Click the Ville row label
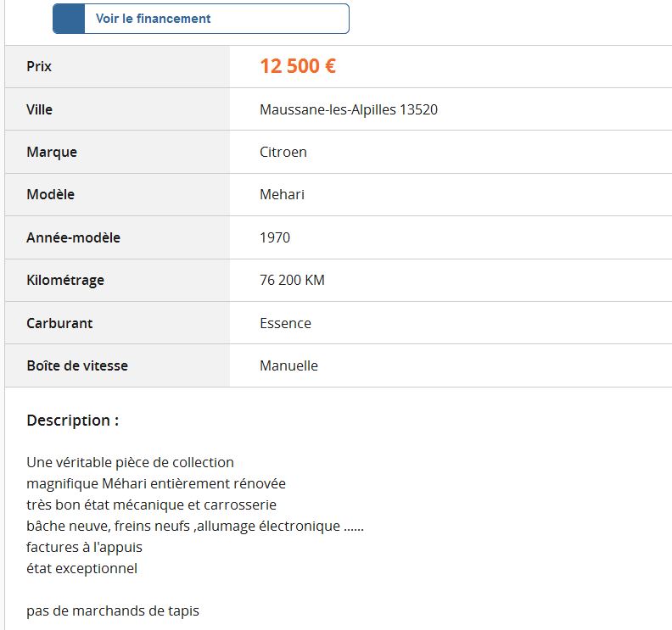Screen dimensions: 672x630 coord(40,109)
